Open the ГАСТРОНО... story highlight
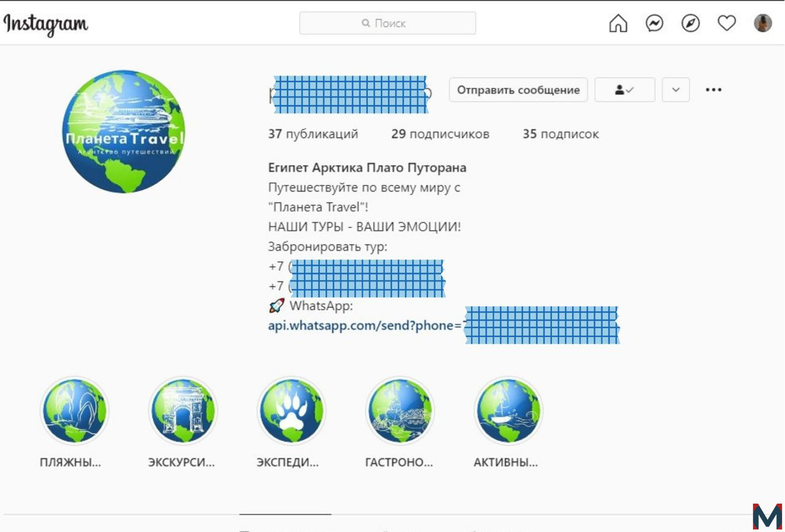The image size is (785, 532). pos(400,410)
